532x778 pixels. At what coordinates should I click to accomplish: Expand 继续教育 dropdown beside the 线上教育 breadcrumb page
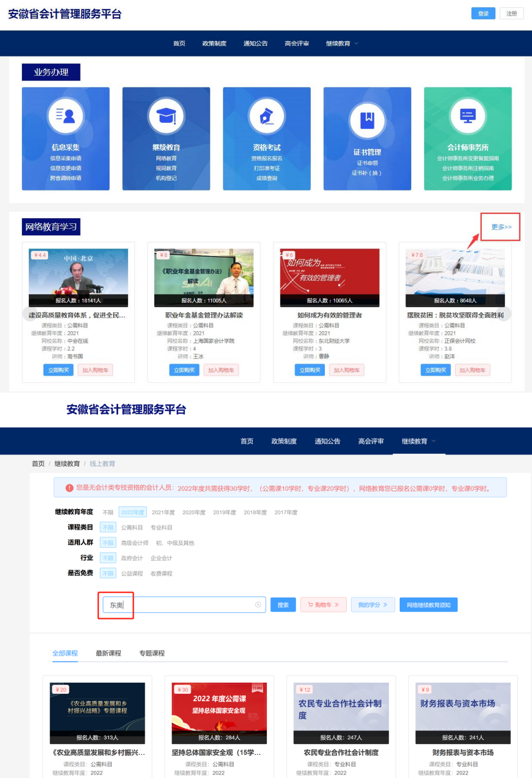(418, 442)
